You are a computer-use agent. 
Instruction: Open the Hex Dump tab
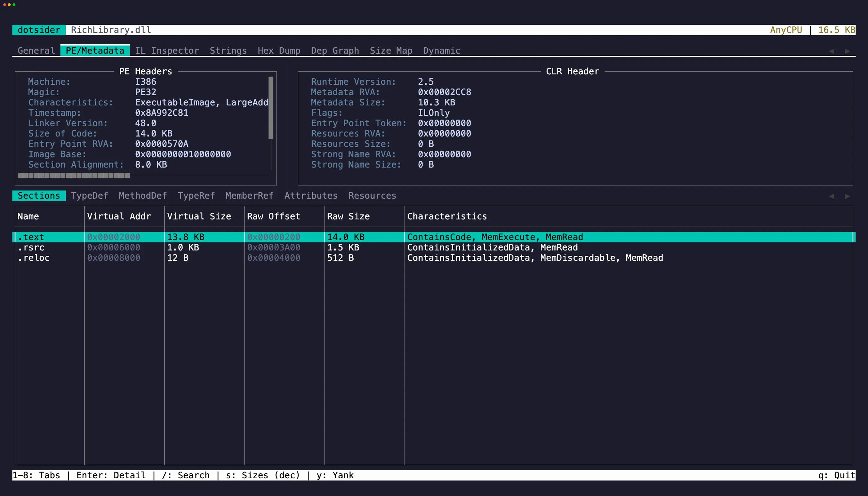pos(279,51)
